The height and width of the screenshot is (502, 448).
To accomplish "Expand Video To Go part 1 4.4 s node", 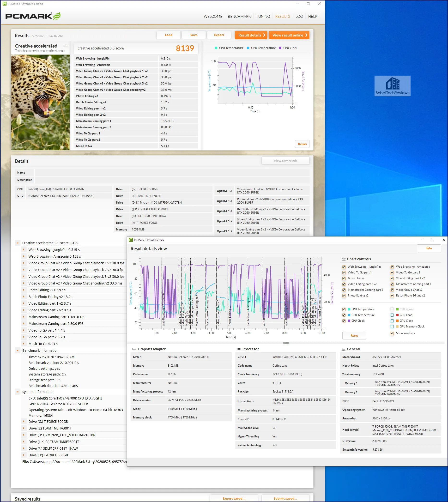I will tap(24, 330).
